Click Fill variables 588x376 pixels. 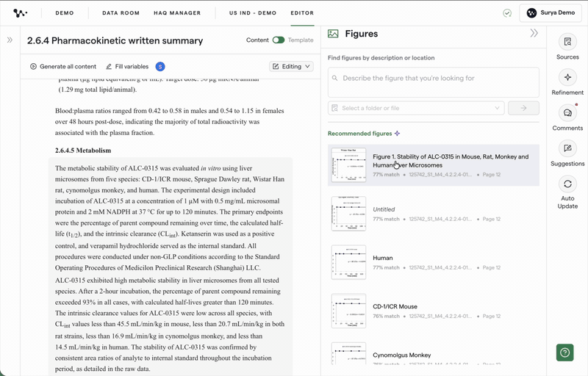127,66
